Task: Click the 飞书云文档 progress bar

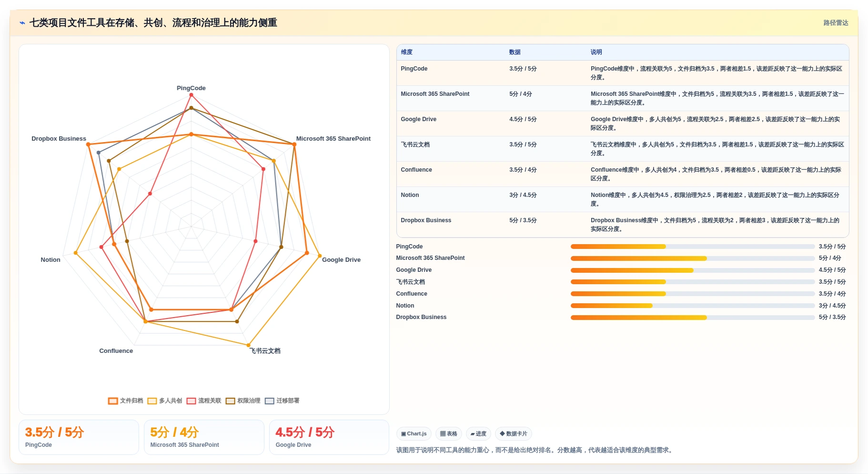Action: point(693,282)
